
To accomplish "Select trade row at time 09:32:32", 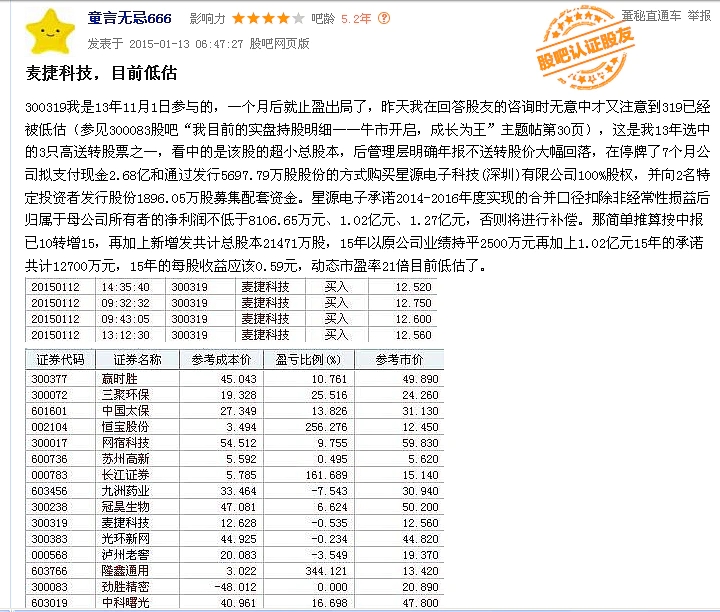I will click(231, 303).
